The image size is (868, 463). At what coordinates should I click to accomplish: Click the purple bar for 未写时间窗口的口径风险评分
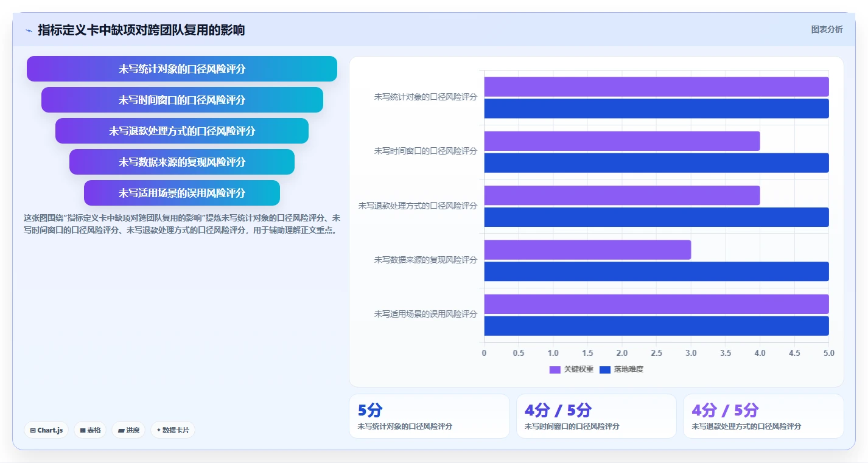coord(622,141)
